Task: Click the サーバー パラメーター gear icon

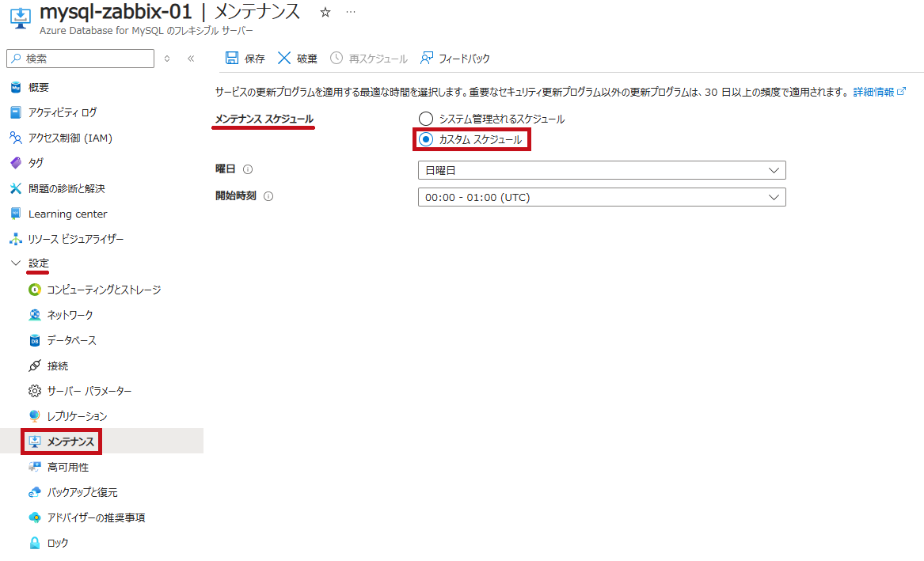Action: tap(35, 391)
